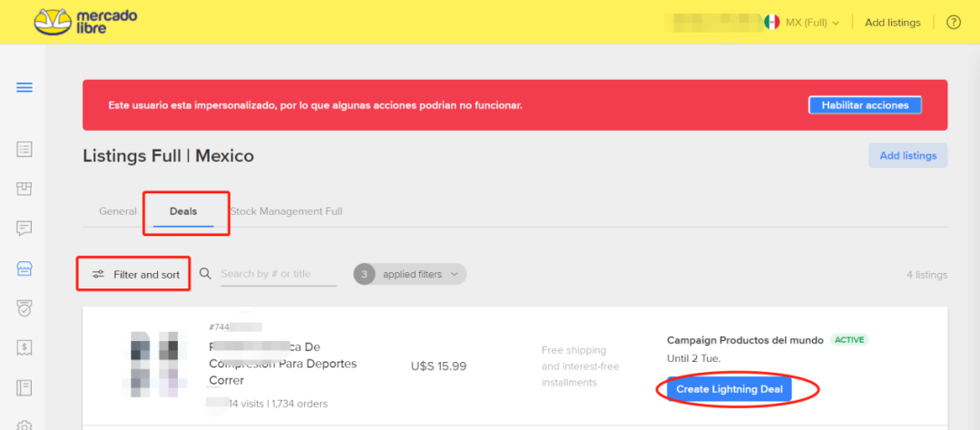This screenshot has height=430, width=980.
Task: Click the U$S 15.99 price
Action: tap(439, 366)
